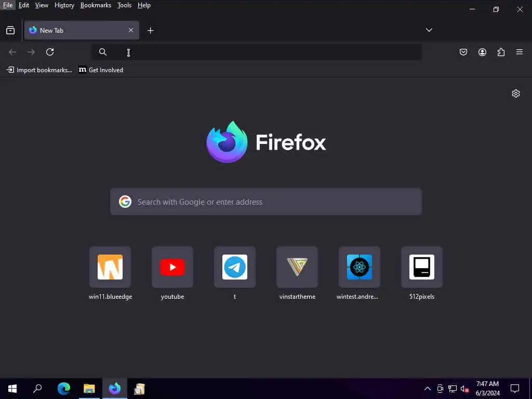Click the muted volume tray icon
Viewport: 532px width, 399px height.
click(x=464, y=389)
